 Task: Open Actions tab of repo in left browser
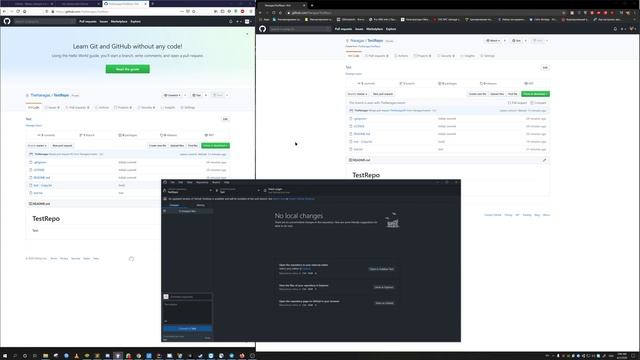click(x=102, y=108)
